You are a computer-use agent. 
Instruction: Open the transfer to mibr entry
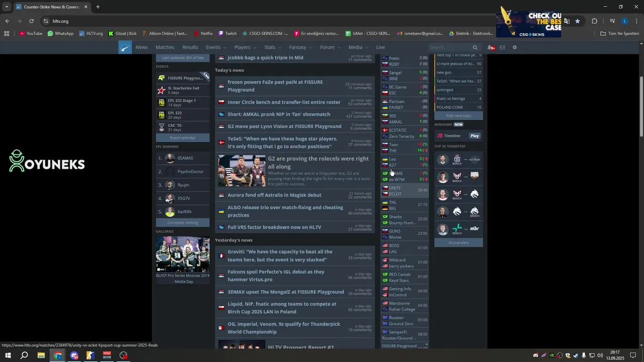point(458,229)
